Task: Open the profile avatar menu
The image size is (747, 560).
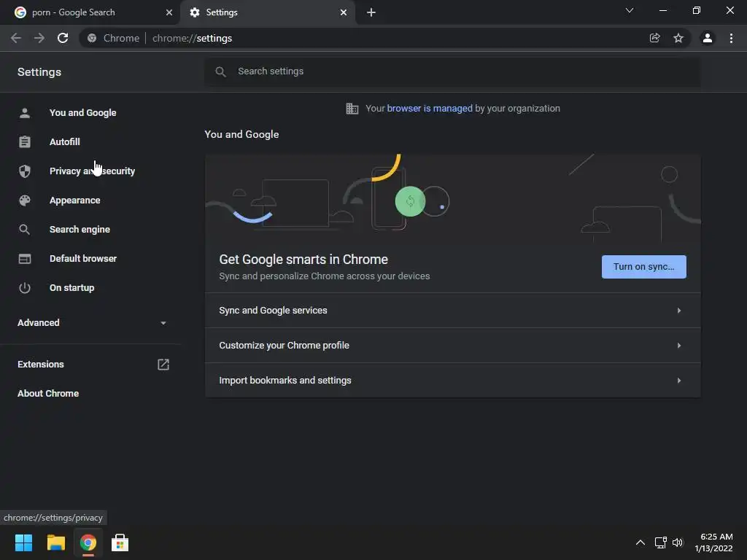Action: [708, 38]
